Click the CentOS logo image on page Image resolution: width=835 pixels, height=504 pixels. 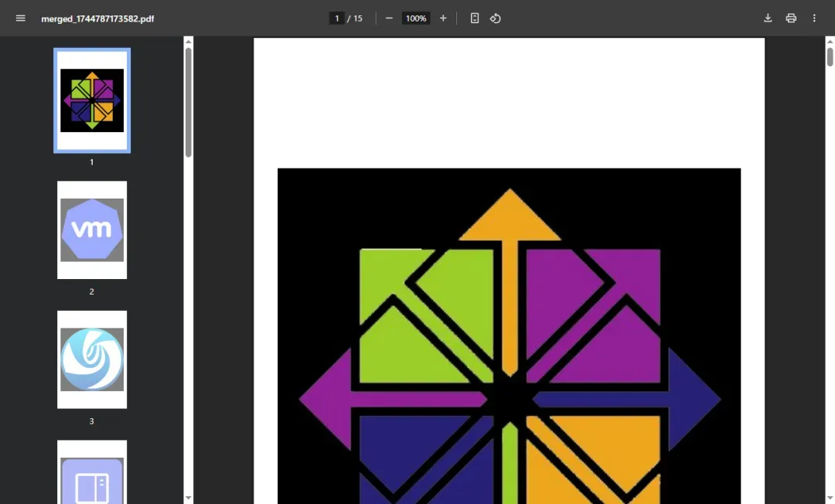coord(509,335)
